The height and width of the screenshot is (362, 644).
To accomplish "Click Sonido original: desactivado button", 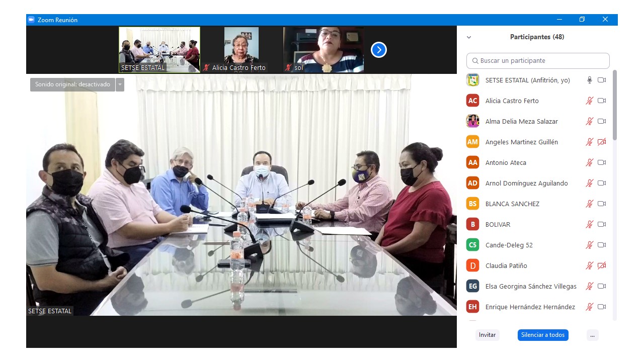I will click(x=72, y=84).
